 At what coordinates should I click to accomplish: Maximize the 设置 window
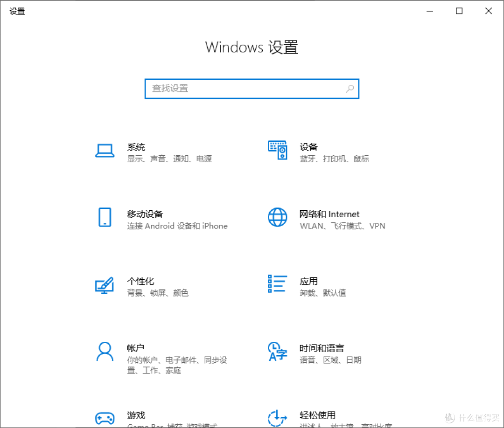coord(459,11)
